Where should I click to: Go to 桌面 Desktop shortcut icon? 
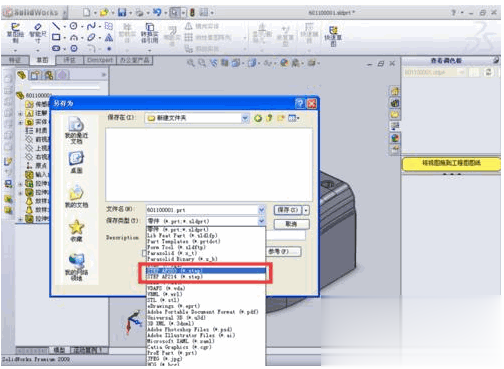[76, 162]
